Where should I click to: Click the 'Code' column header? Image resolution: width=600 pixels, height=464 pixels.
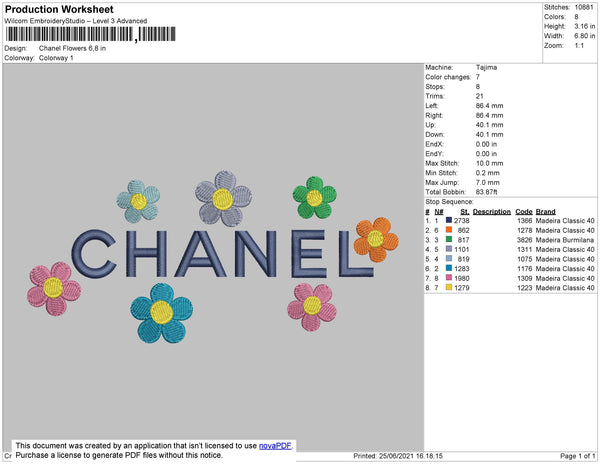pos(524,212)
